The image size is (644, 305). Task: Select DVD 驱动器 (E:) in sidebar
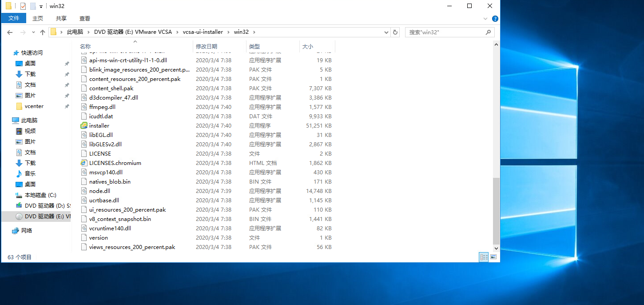pos(36,216)
